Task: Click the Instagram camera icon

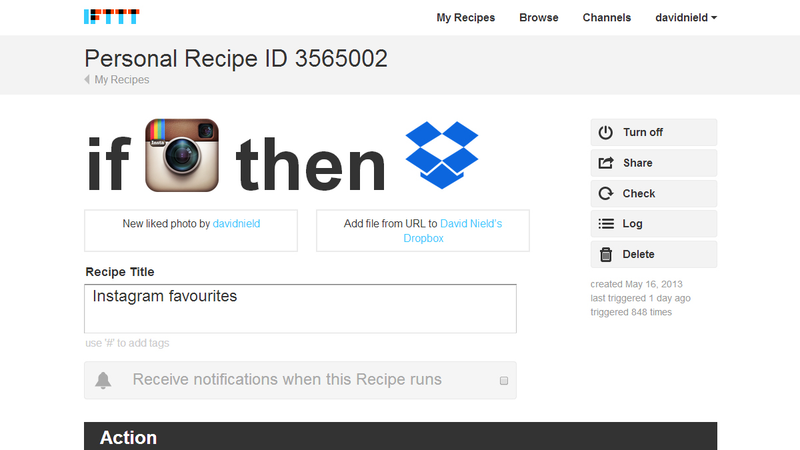Action: (x=182, y=155)
